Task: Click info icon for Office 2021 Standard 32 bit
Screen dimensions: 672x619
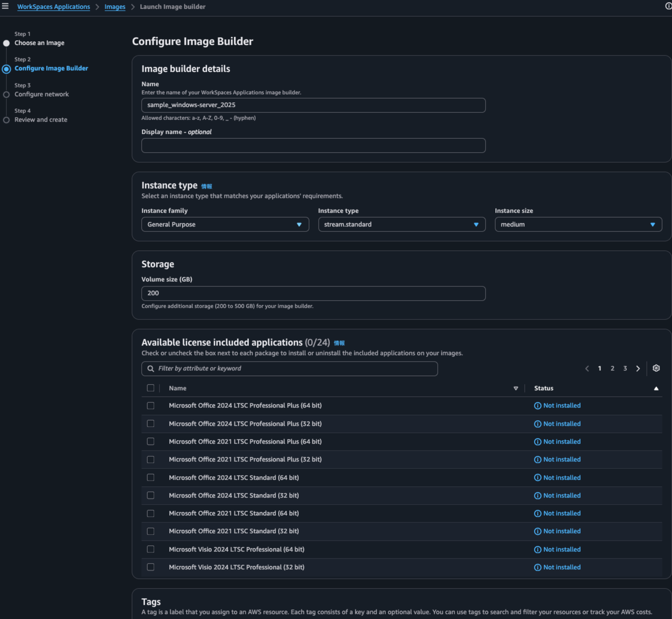Action: [537, 531]
